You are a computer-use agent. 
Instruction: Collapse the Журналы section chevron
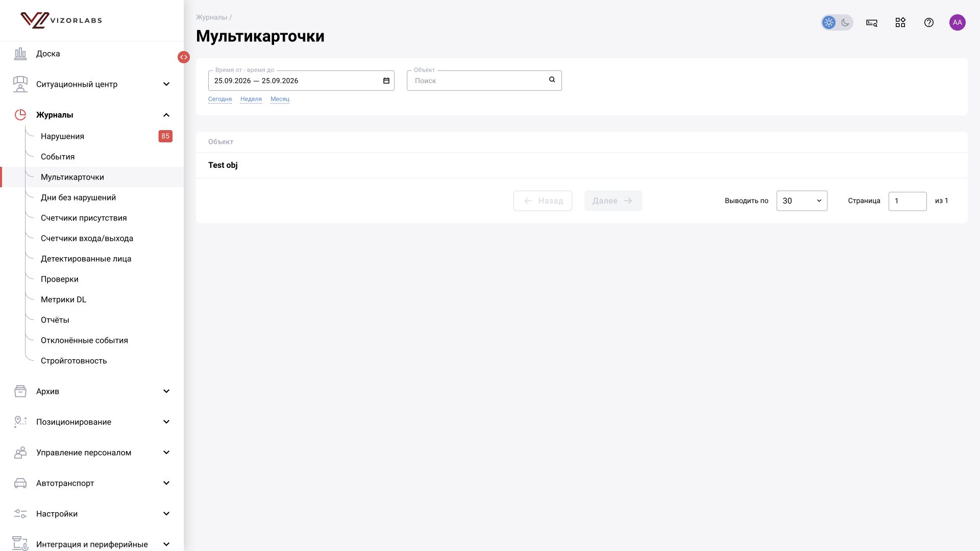point(166,115)
